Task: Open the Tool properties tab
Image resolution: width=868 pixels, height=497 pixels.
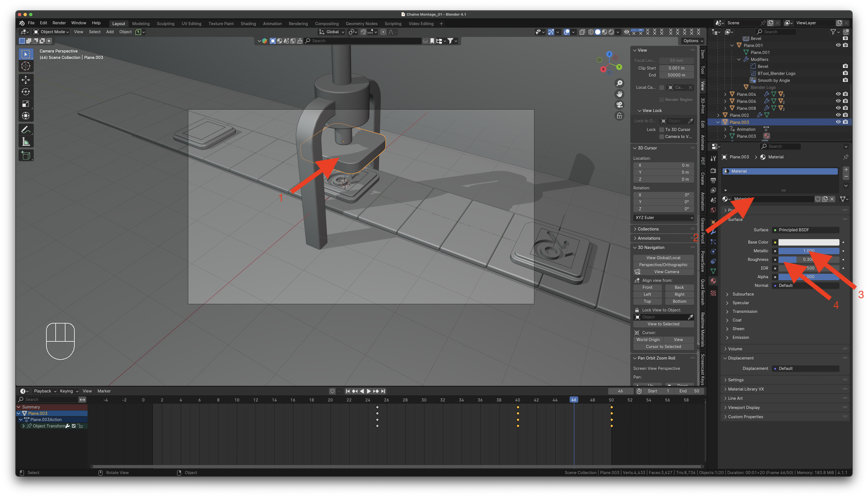Action: 713,158
